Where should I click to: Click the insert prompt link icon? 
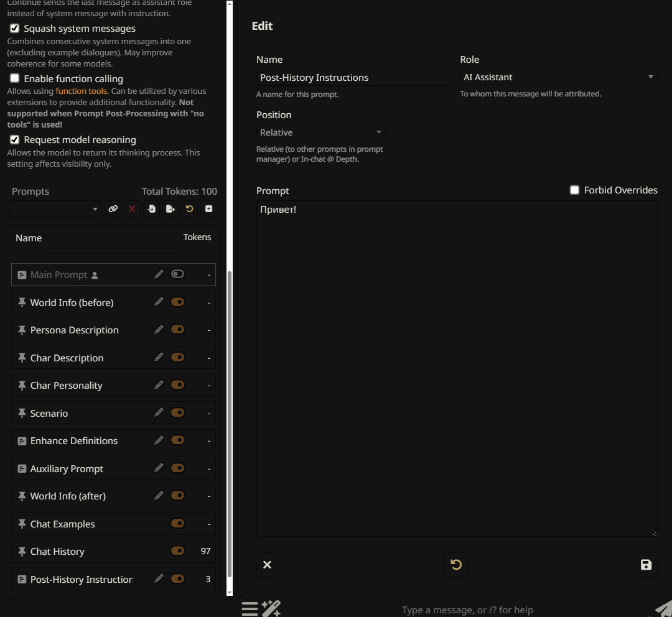(113, 209)
